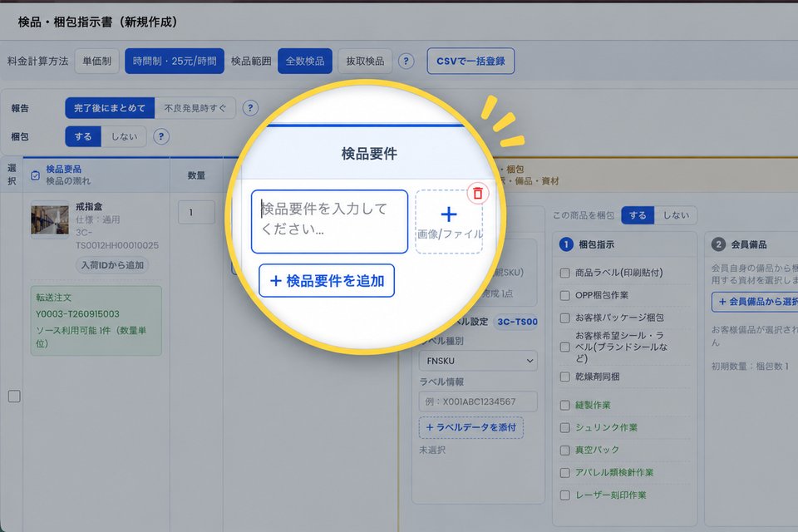Click 会員備品から選択 button
Screen dimensions: 798x532
(x=756, y=302)
